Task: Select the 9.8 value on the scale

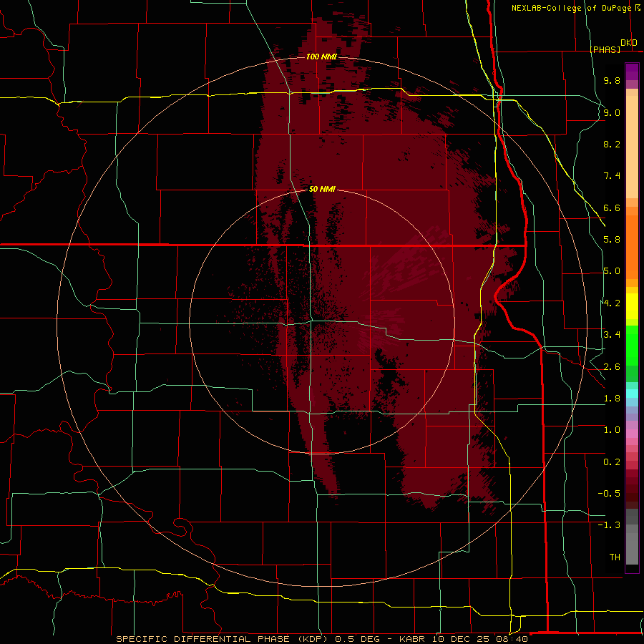Action: pyautogui.click(x=612, y=80)
